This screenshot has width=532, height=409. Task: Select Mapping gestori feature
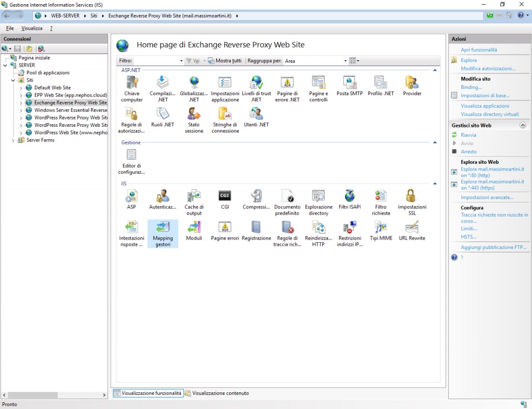coord(163,233)
